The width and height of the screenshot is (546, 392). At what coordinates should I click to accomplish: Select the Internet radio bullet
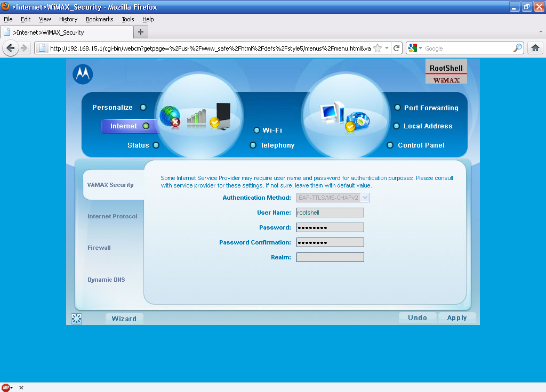pos(146,126)
